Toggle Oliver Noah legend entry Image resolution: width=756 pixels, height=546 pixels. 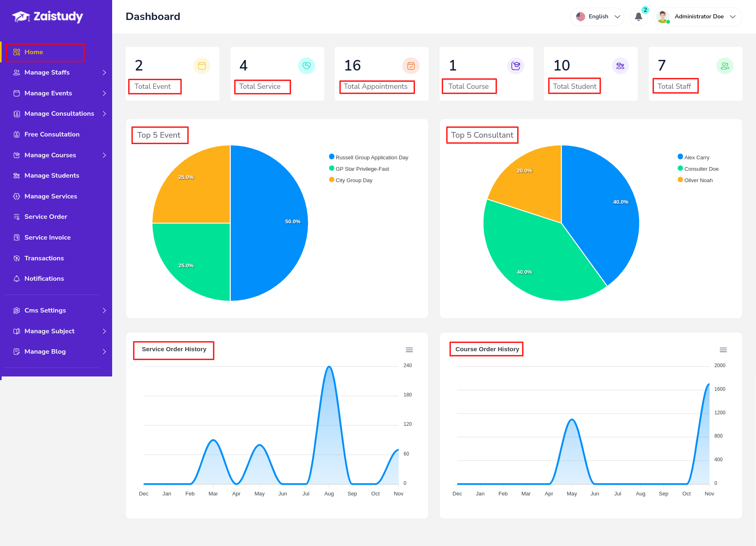click(695, 180)
